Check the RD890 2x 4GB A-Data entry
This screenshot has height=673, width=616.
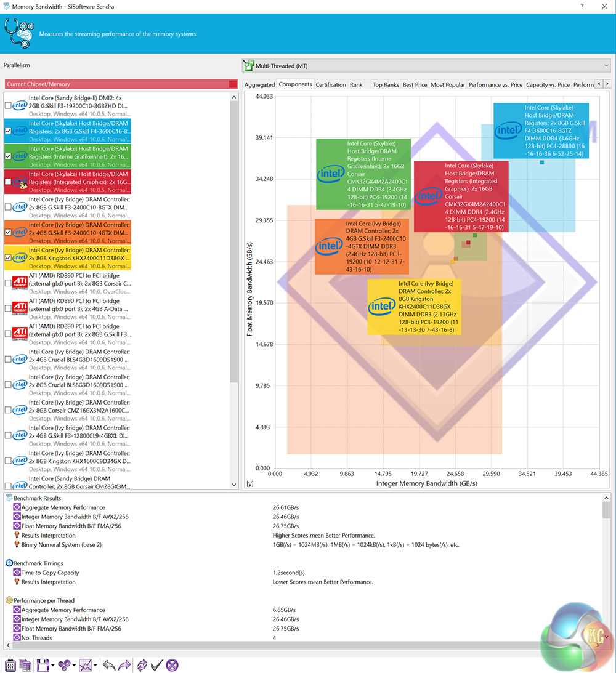[x=8, y=308]
